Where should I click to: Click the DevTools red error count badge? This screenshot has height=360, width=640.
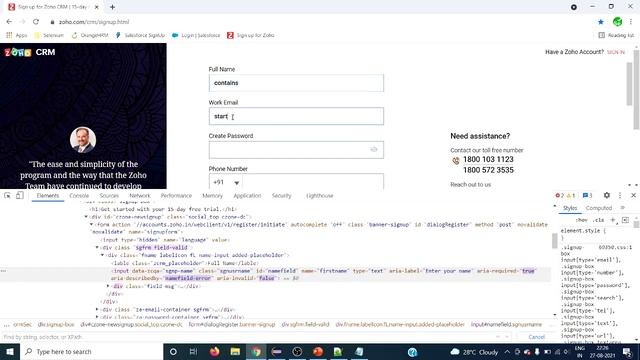[x=560, y=196]
